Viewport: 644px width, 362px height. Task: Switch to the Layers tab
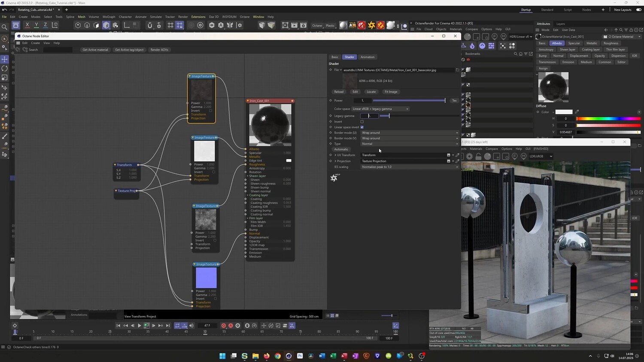561,24
